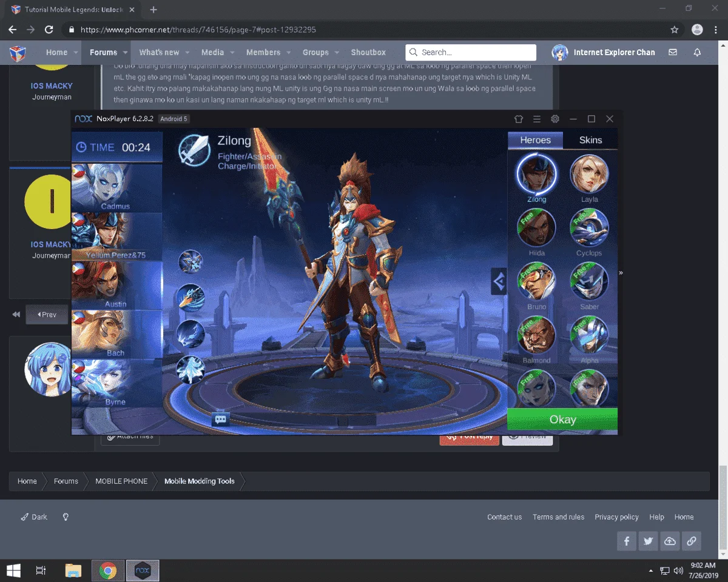Viewport: 728px width, 582px height.
Task: Open Privacy policy footer link
Action: 616,517
